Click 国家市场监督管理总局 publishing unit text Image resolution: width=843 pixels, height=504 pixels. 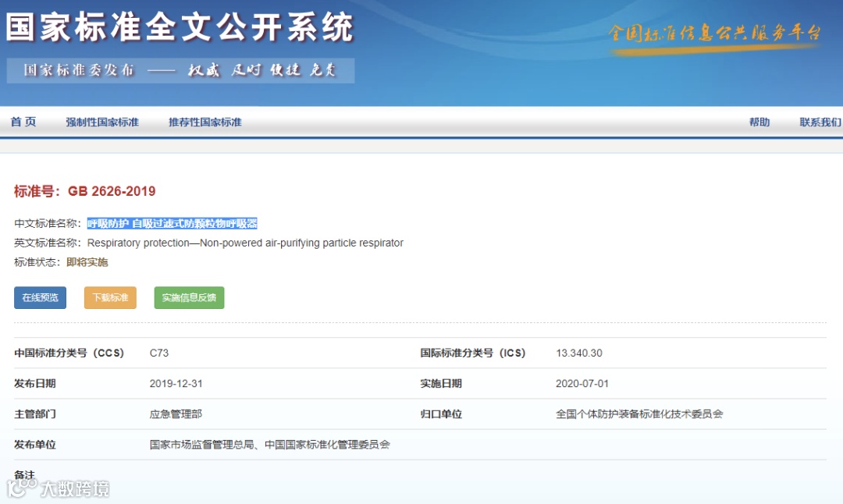click(201, 445)
